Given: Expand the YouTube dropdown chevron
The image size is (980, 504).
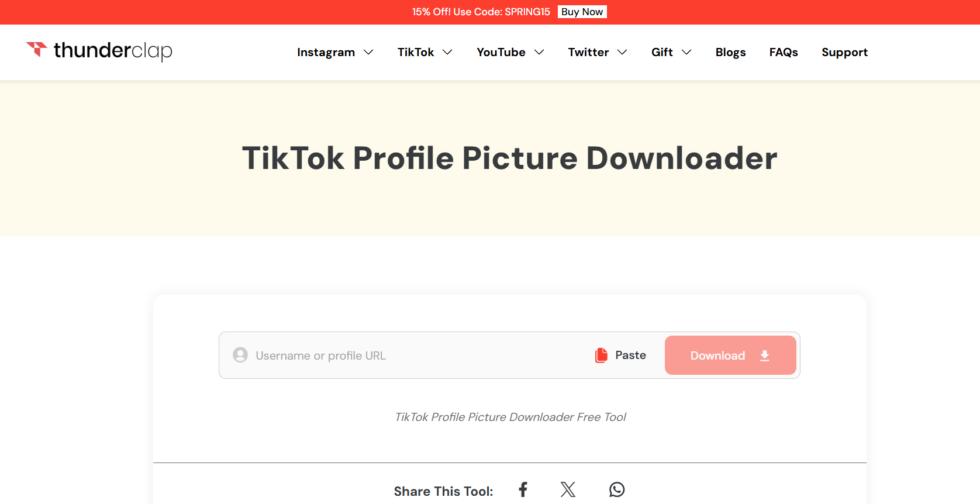Looking at the screenshot, I should coord(539,52).
